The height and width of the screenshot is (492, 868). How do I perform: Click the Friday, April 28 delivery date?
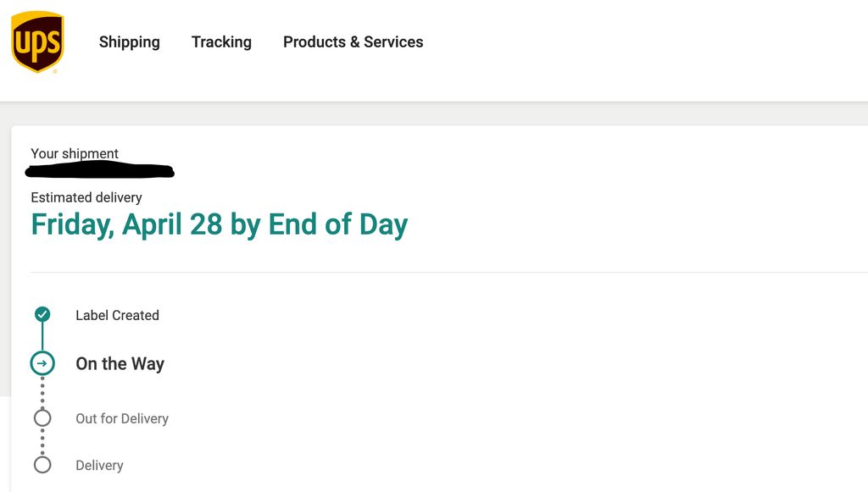(219, 224)
